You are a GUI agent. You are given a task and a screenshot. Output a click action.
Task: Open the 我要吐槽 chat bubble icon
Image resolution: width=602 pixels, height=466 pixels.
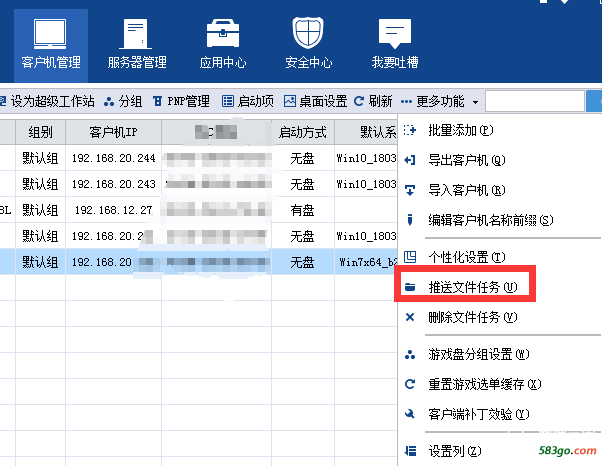[x=395, y=34]
